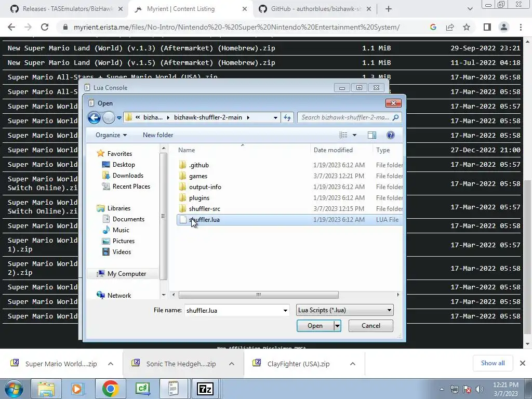Open the Chrome profile icon
The width and height of the screenshot is (532, 399).
pos(504,27)
